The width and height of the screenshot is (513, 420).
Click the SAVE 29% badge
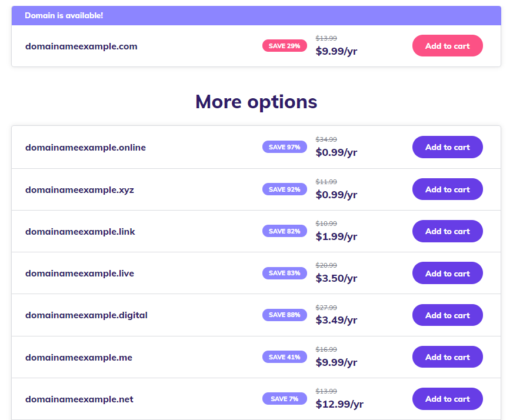[x=284, y=46]
